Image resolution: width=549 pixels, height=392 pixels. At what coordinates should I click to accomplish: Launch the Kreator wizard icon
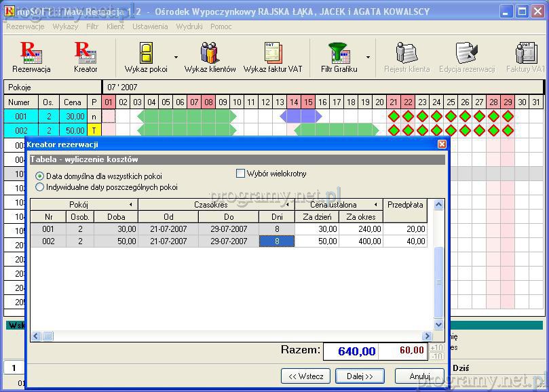pos(86,56)
